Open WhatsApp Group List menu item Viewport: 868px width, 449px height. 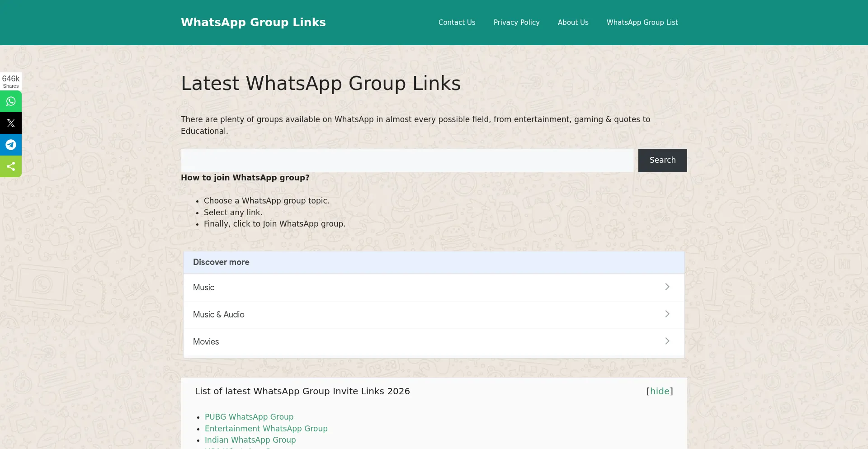tap(642, 23)
